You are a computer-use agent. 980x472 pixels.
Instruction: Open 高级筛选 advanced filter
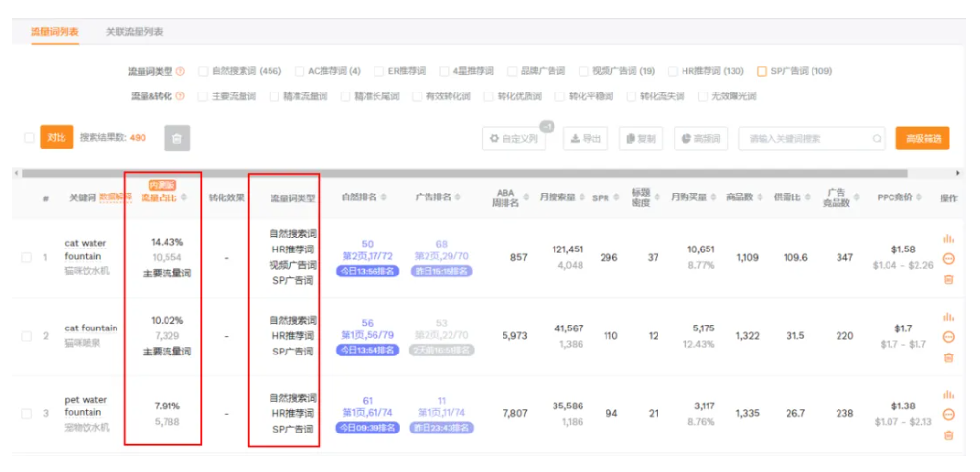[x=922, y=138]
